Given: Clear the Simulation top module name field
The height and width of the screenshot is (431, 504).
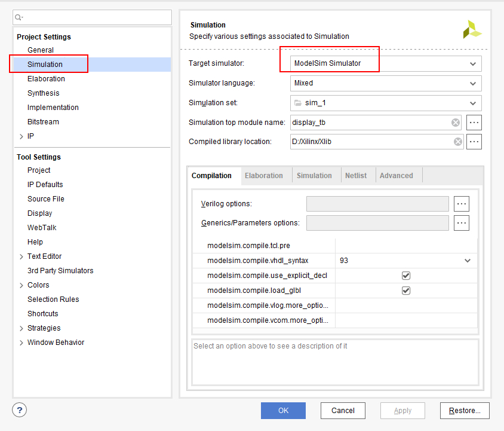Looking at the screenshot, I should tap(455, 123).
